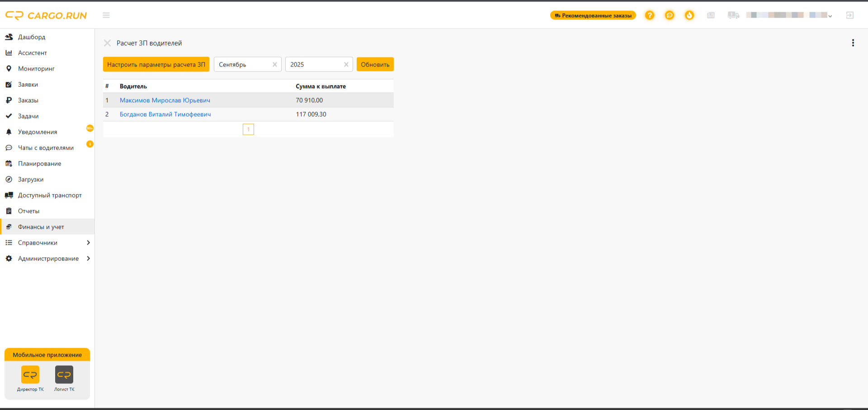Select pagination page 1
This screenshot has width=868, height=410.
pos(248,129)
